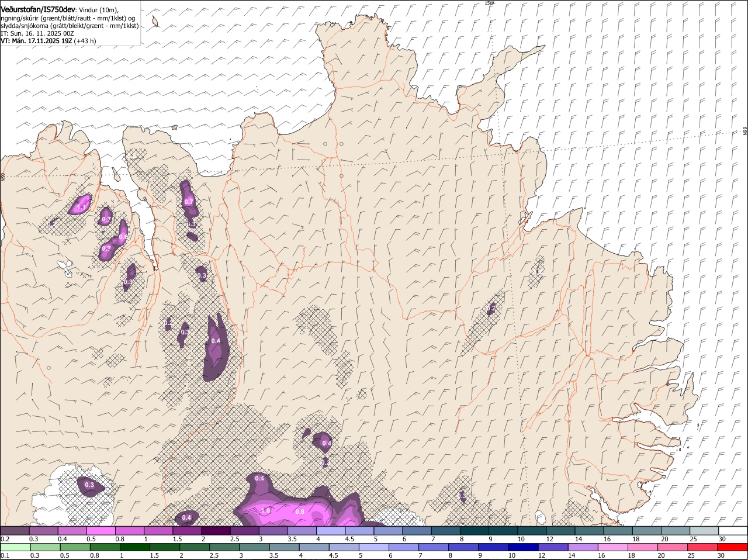Pick the pink lower swatch starting at 18
Viewport: 748px width, 560px height.
point(643,547)
